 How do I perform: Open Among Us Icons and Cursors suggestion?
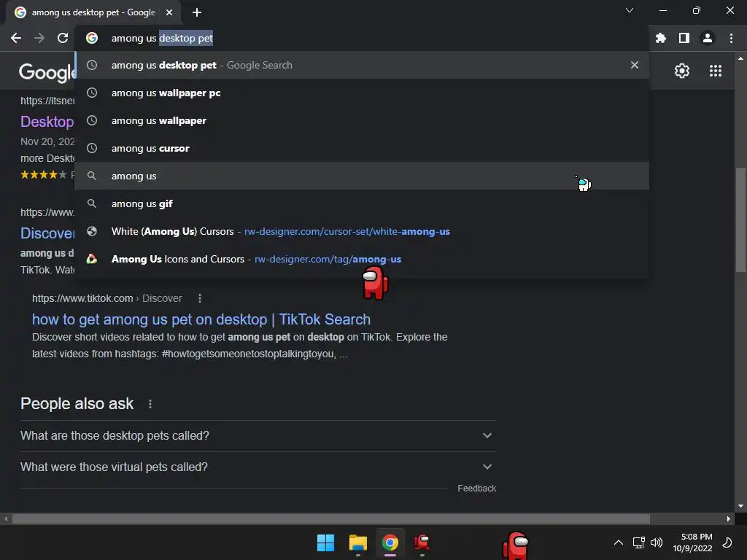(362, 259)
